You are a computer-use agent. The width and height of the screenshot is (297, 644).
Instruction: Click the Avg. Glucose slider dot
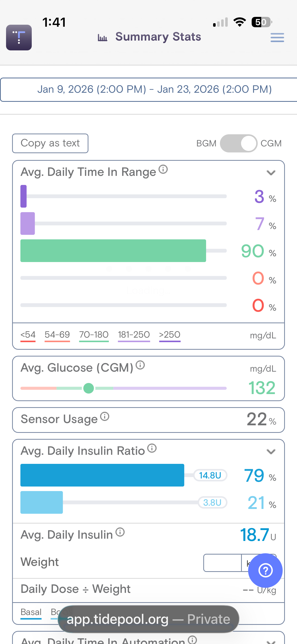point(88,388)
